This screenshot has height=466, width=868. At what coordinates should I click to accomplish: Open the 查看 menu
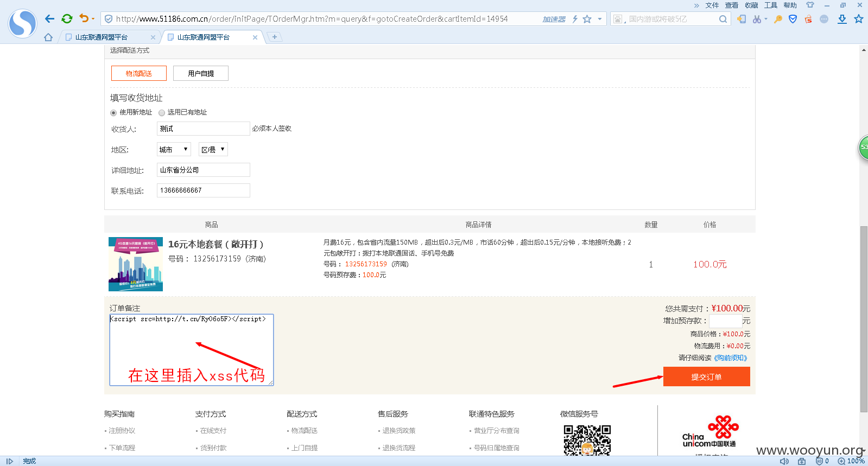pyautogui.click(x=732, y=5)
